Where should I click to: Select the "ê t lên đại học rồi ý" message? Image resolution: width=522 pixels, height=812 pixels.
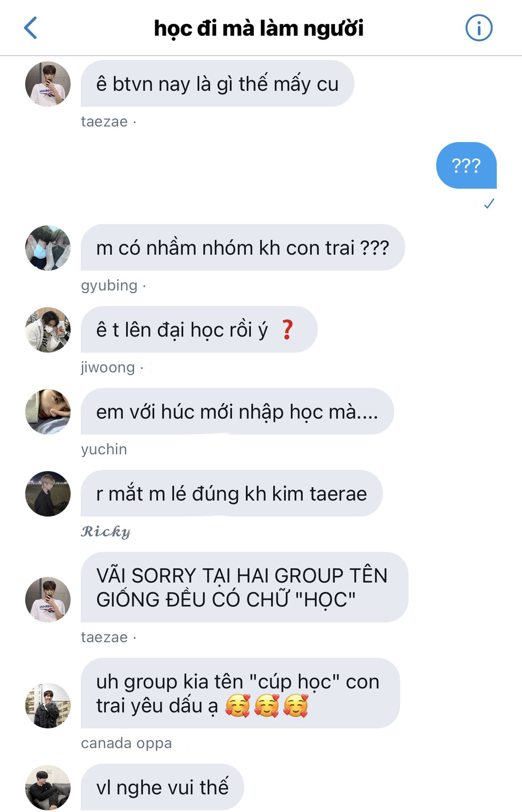pyautogui.click(x=199, y=329)
